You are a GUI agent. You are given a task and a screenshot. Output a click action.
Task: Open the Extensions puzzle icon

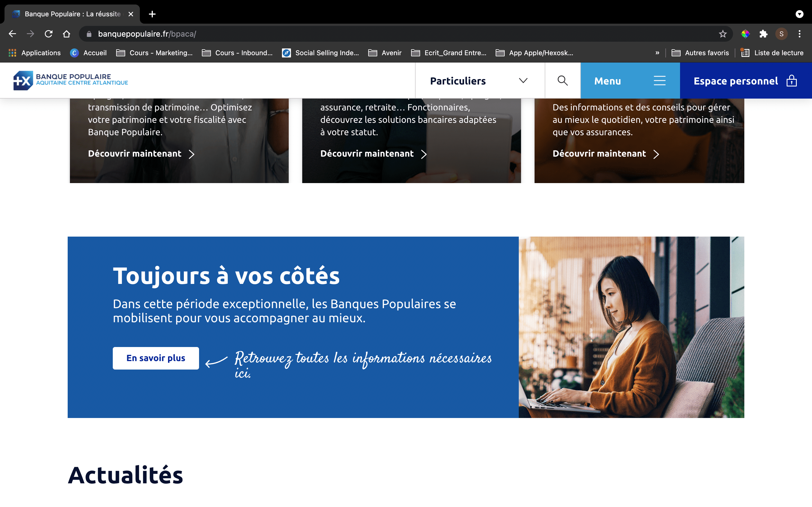tap(763, 34)
